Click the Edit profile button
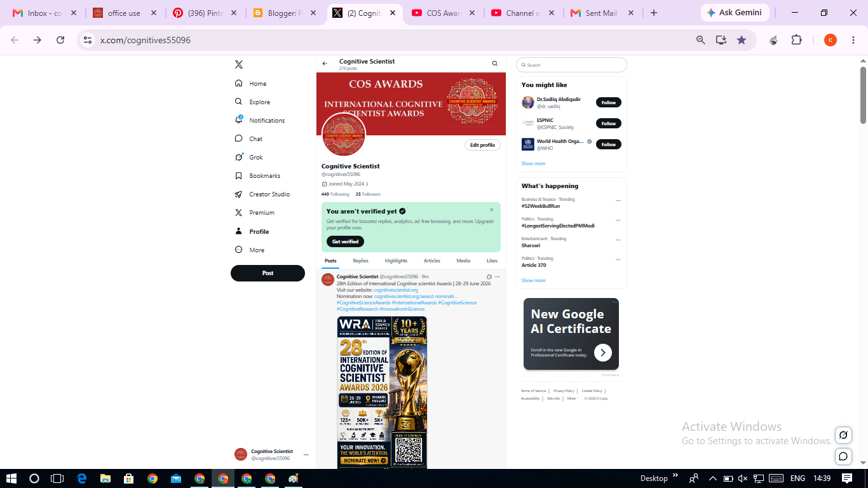 click(482, 145)
